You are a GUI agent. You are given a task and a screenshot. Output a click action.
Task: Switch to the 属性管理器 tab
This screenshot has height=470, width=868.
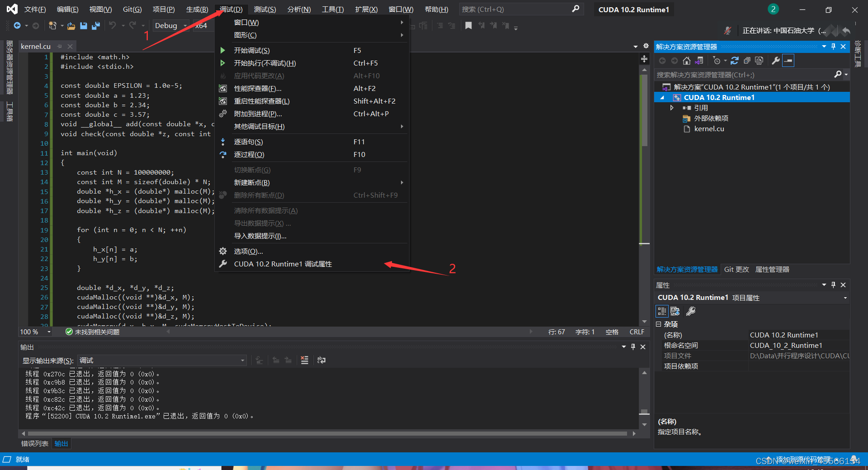pyautogui.click(x=772, y=270)
